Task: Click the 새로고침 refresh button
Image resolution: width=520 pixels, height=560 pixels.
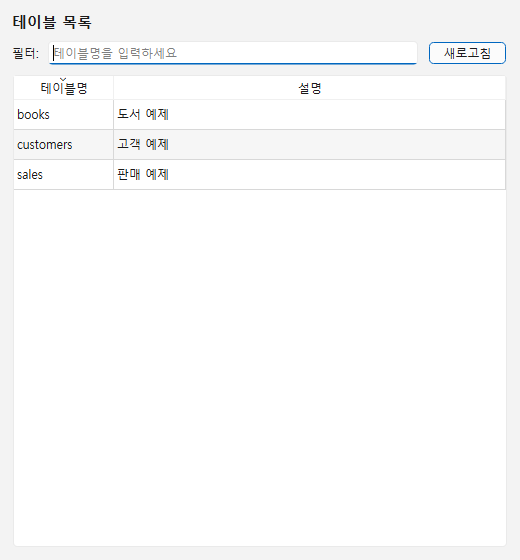Action: point(467,53)
